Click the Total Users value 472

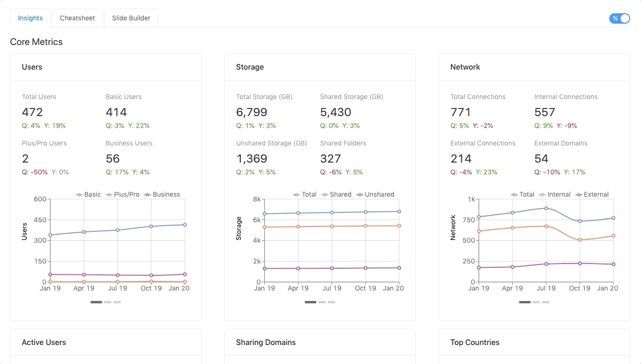(32, 112)
